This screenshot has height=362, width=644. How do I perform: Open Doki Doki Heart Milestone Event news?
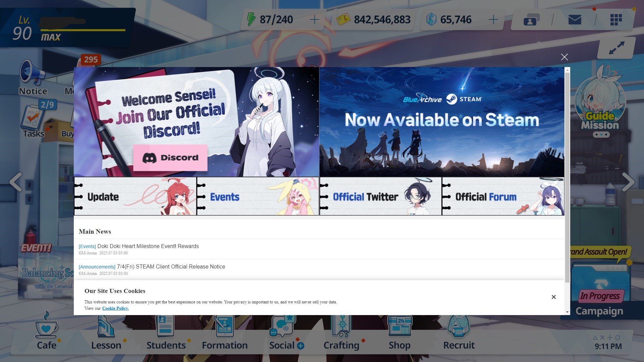tap(148, 246)
